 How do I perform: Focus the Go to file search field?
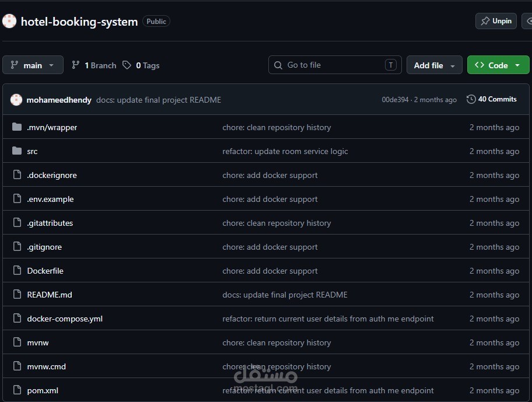tap(335, 65)
